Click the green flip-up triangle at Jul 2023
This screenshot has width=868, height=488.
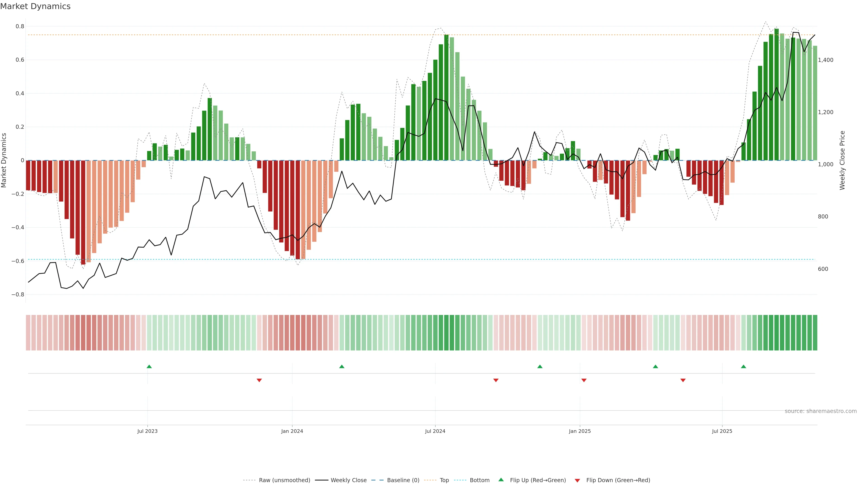click(x=149, y=366)
